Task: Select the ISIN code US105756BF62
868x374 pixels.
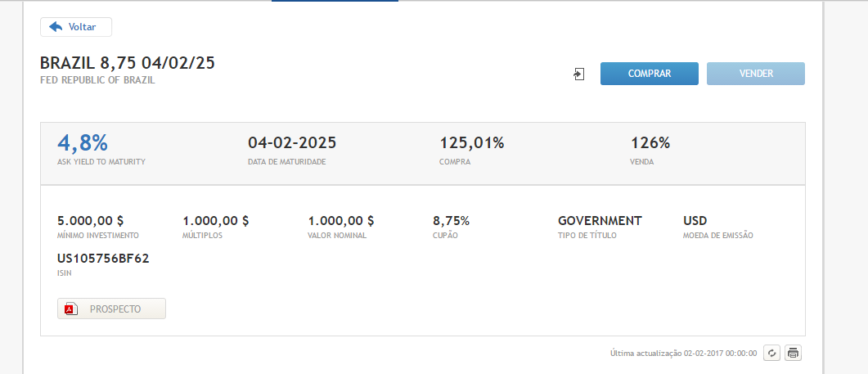Action: pyautogui.click(x=103, y=258)
